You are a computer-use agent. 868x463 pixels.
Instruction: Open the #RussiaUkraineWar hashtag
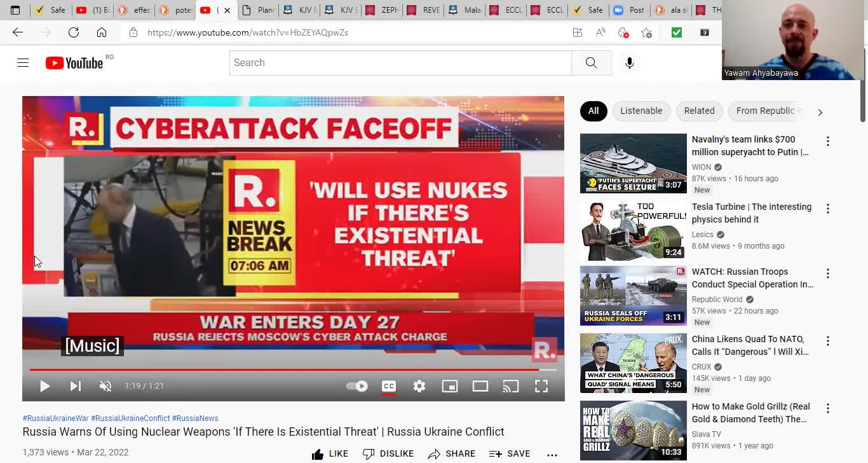coord(55,418)
